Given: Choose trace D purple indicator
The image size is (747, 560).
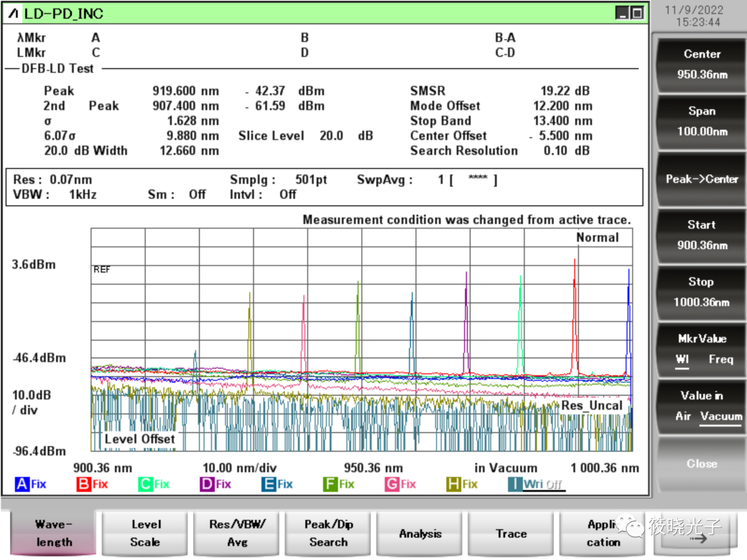Looking at the screenshot, I should (x=207, y=484).
